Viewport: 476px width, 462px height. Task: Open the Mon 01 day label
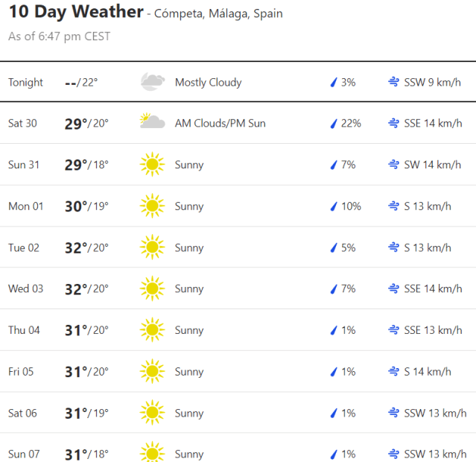click(25, 206)
